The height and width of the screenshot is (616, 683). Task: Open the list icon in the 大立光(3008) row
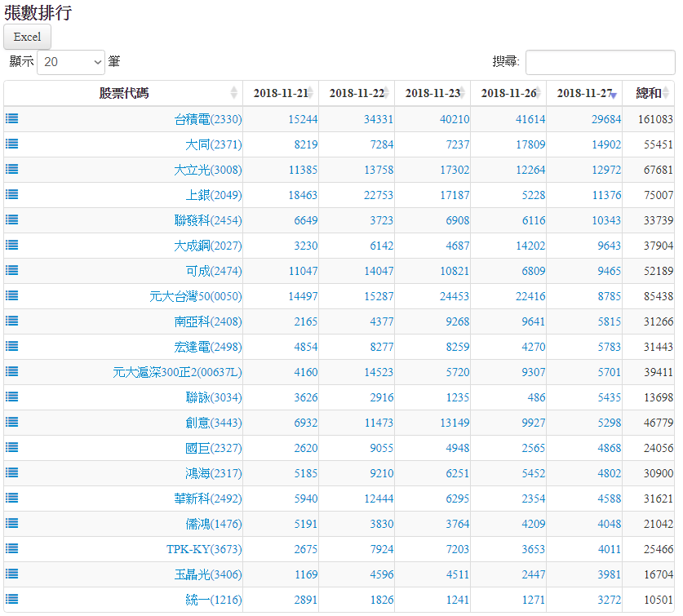[12, 169]
